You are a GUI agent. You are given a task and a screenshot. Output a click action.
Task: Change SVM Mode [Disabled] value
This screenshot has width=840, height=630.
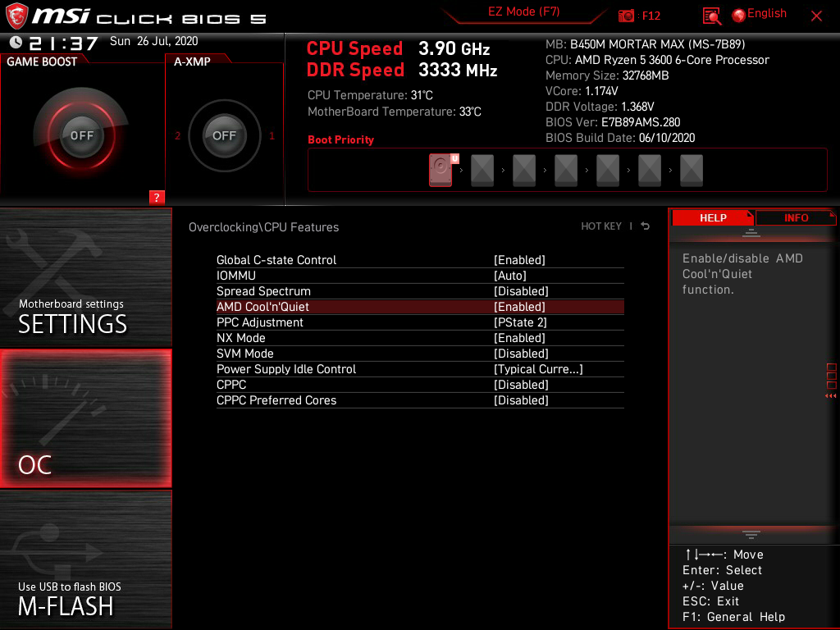[521, 353]
